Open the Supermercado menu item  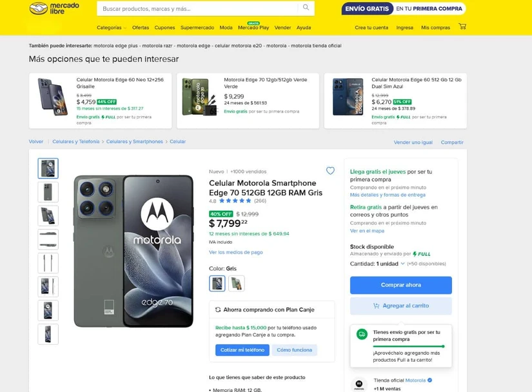[x=197, y=28]
